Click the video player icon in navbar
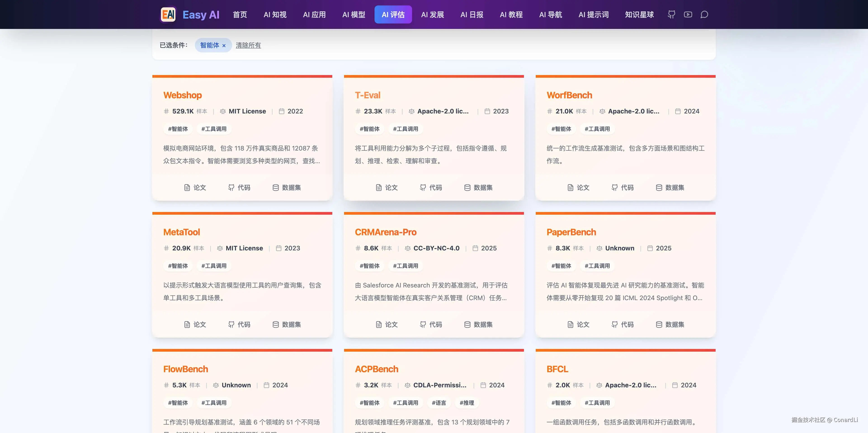Image resolution: width=868 pixels, height=433 pixels. (688, 14)
